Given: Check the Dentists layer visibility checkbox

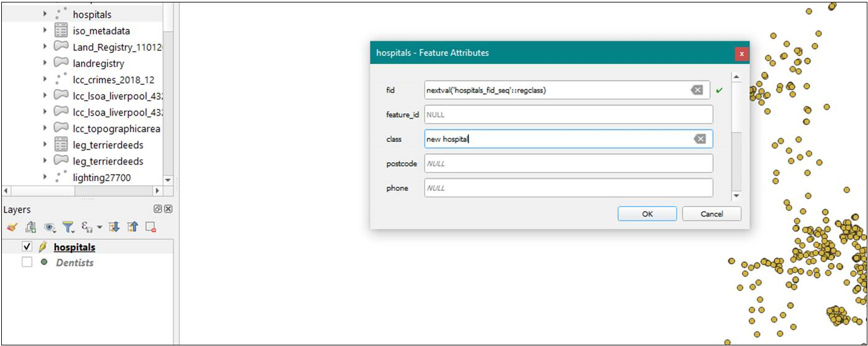Looking at the screenshot, I should click(x=26, y=262).
